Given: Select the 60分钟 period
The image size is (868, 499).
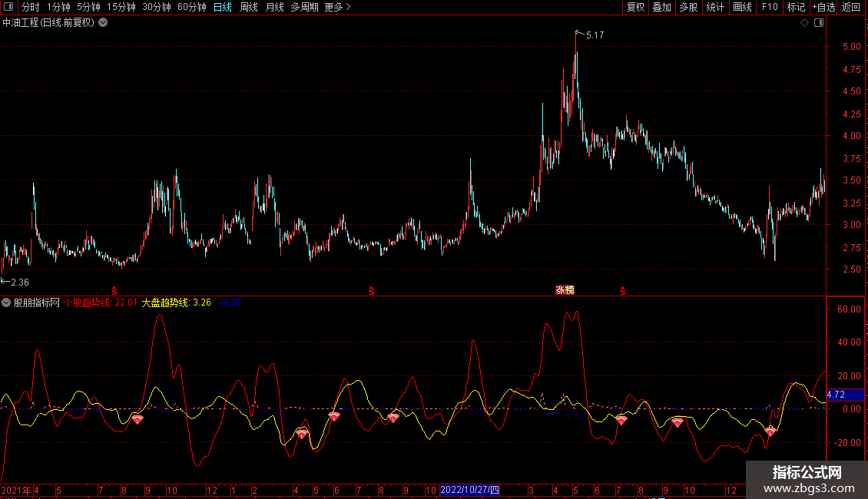Looking at the screenshot, I should [192, 7].
